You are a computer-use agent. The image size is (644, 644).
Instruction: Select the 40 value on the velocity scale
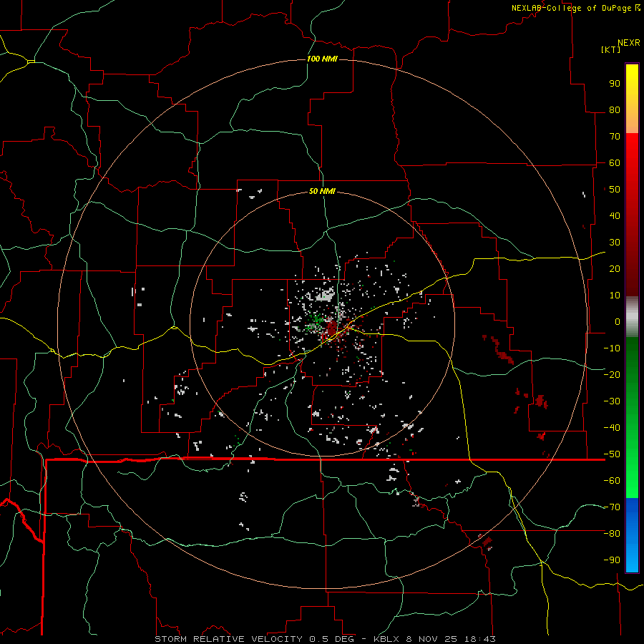pos(615,216)
